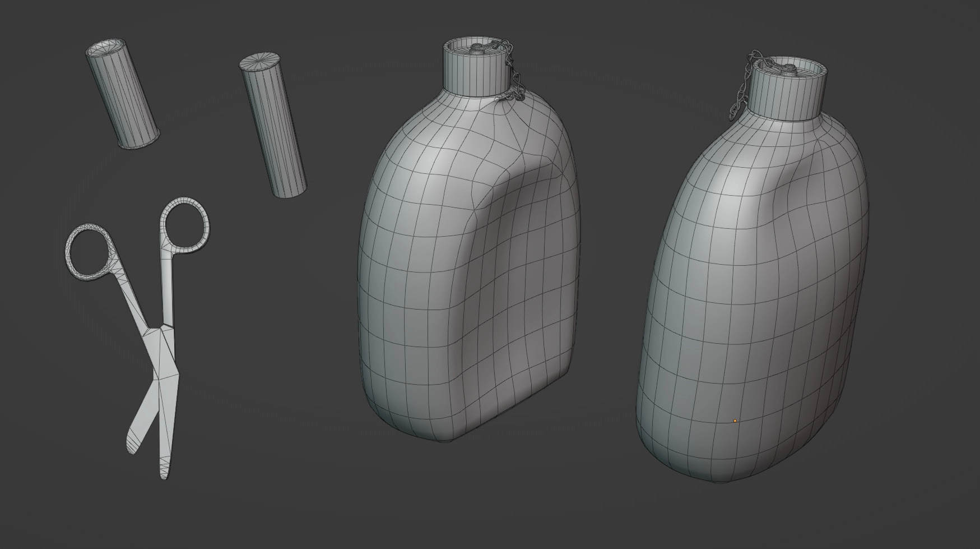Click the flanged rim of the left cylinder
This screenshot has width=980, height=549.
coord(140,144)
